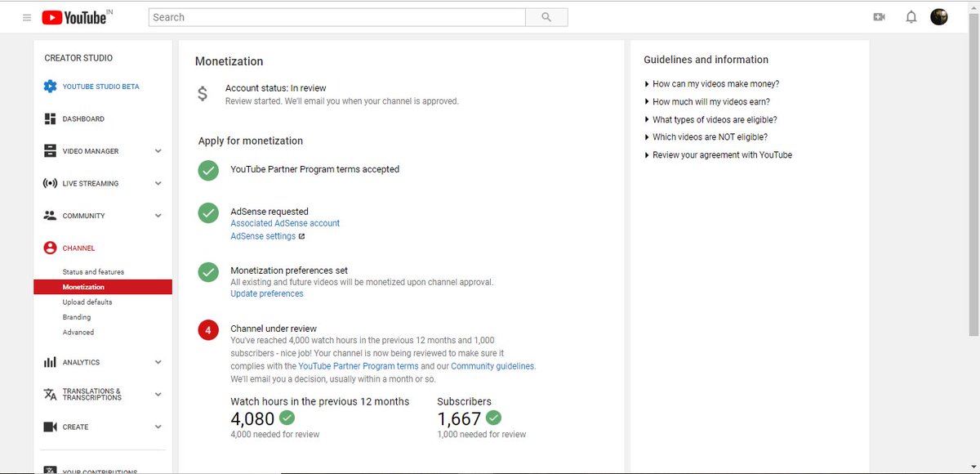Open the hamburger guide menu
The image size is (980, 474).
(x=27, y=17)
